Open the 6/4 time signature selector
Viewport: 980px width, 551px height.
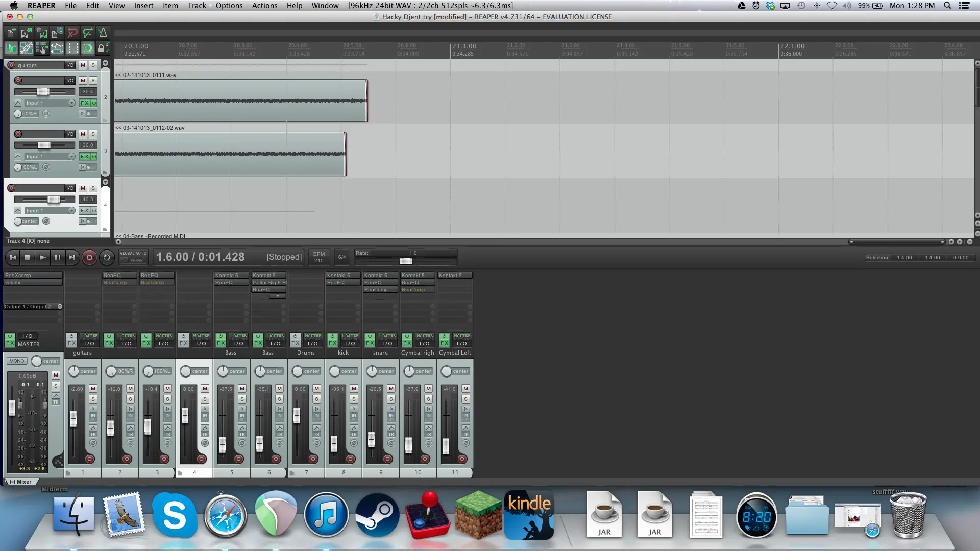tap(342, 257)
